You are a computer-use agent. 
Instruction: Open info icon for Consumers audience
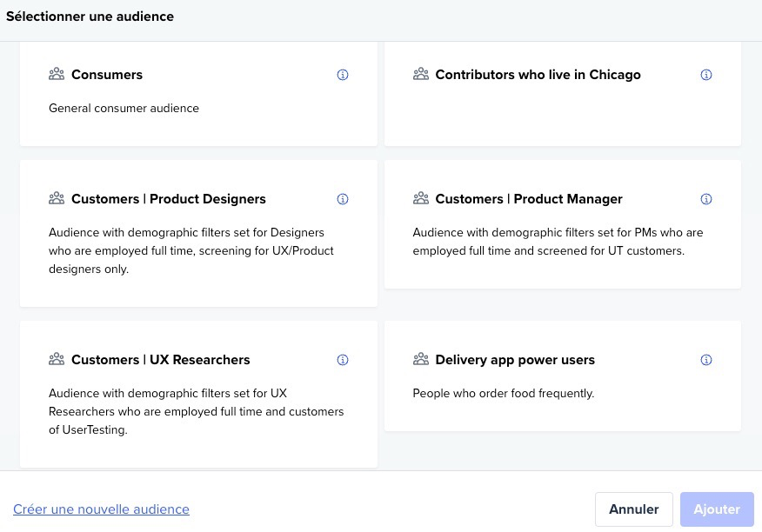coord(343,75)
